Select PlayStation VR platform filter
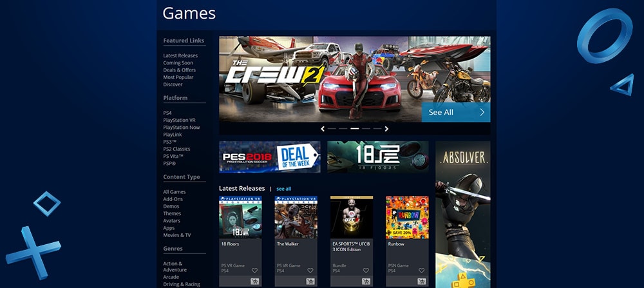 [x=180, y=120]
